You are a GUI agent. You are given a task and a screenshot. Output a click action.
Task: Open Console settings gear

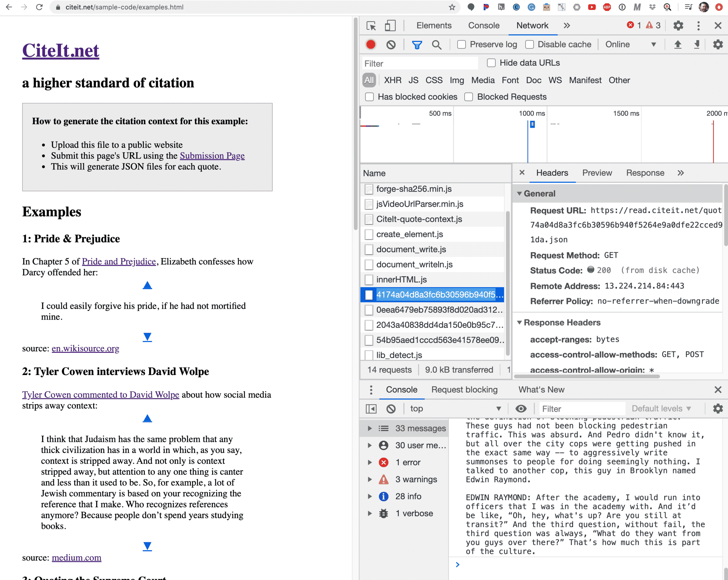click(x=717, y=409)
